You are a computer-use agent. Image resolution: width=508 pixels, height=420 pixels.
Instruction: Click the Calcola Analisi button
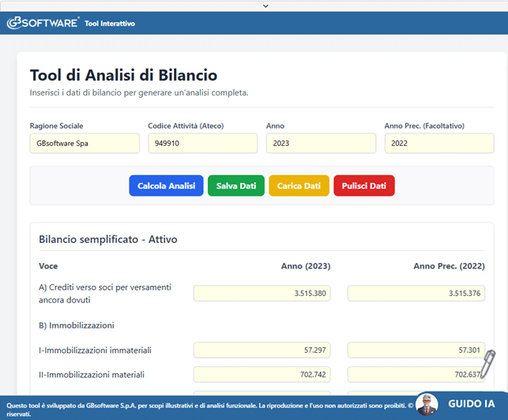[x=166, y=186]
